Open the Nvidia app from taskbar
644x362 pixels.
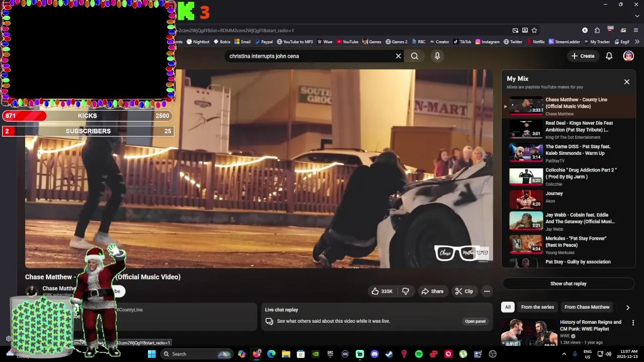click(x=315, y=354)
